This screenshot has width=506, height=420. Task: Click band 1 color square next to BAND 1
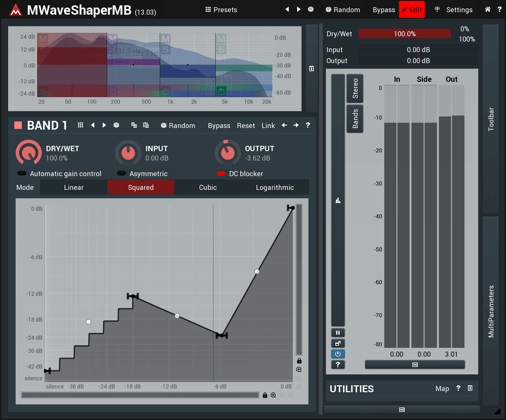tap(18, 125)
